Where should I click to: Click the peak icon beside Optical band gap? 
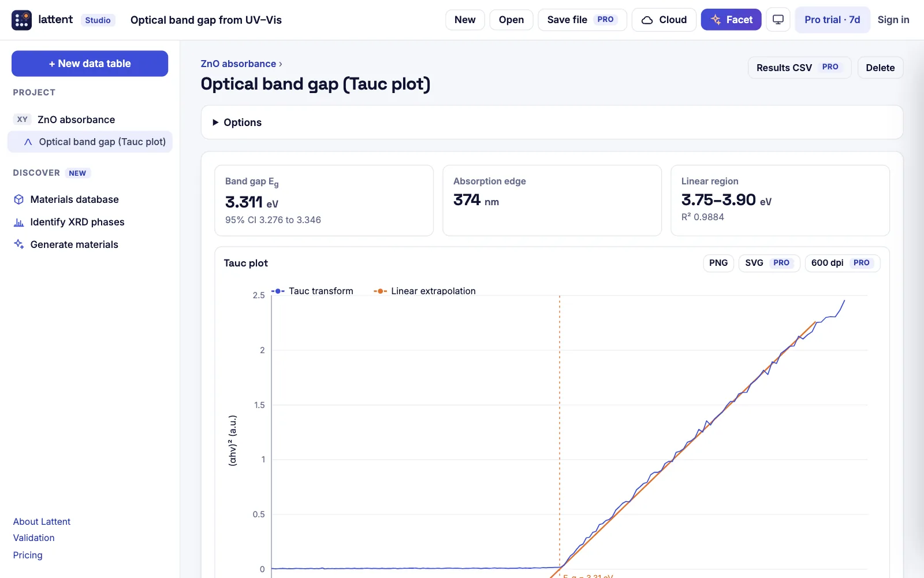point(28,142)
